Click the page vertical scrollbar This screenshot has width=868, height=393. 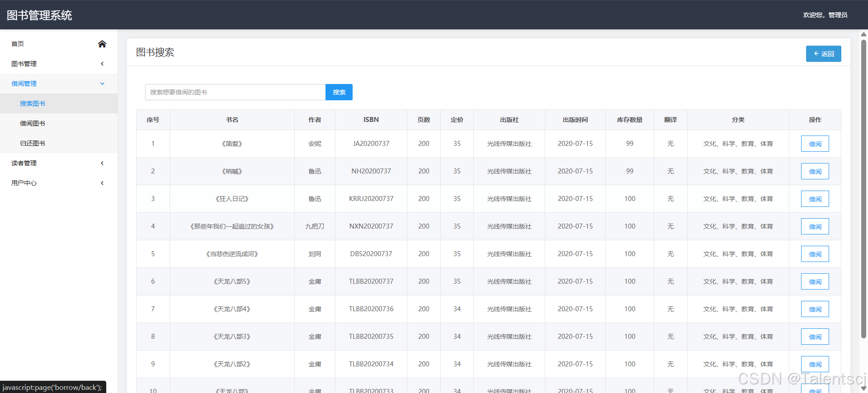pos(863,189)
